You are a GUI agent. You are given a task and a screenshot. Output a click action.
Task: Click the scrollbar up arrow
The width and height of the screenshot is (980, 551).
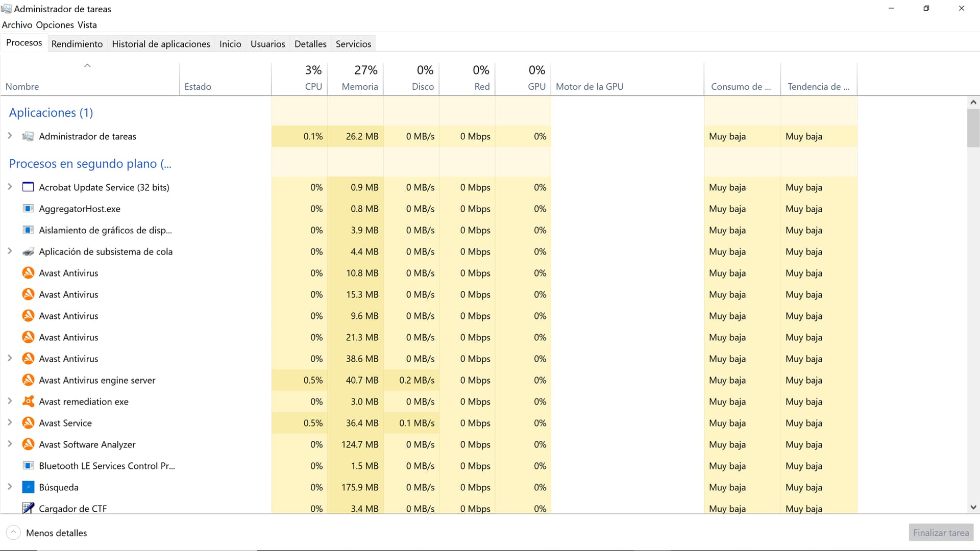973,102
